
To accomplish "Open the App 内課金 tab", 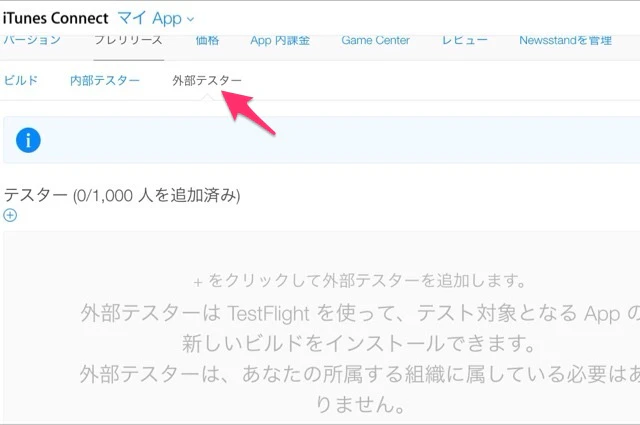I will [280, 40].
